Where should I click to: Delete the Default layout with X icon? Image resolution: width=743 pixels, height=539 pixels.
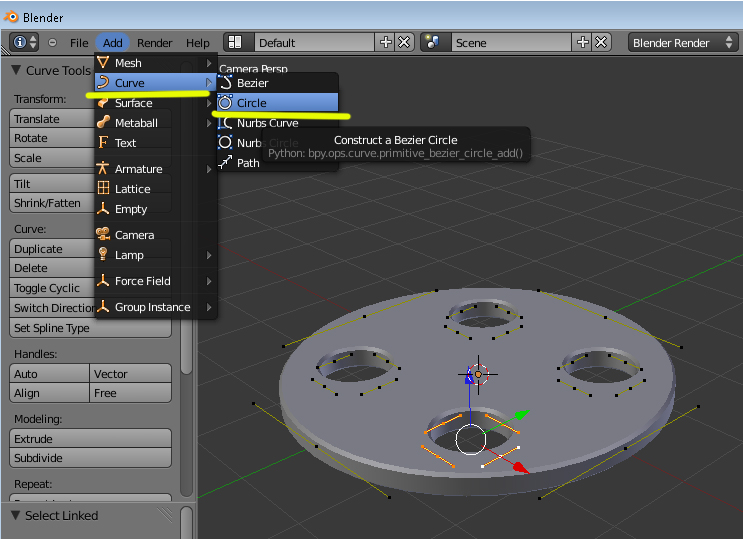(x=404, y=43)
